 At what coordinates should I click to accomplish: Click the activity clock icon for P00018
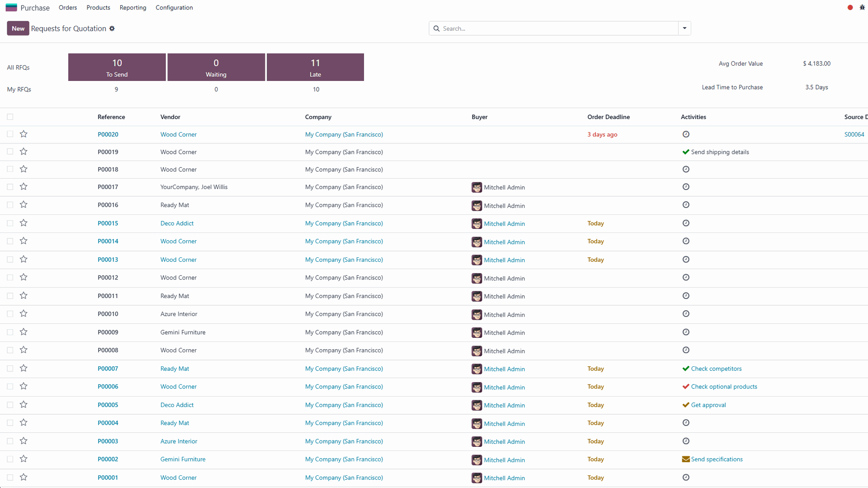685,169
